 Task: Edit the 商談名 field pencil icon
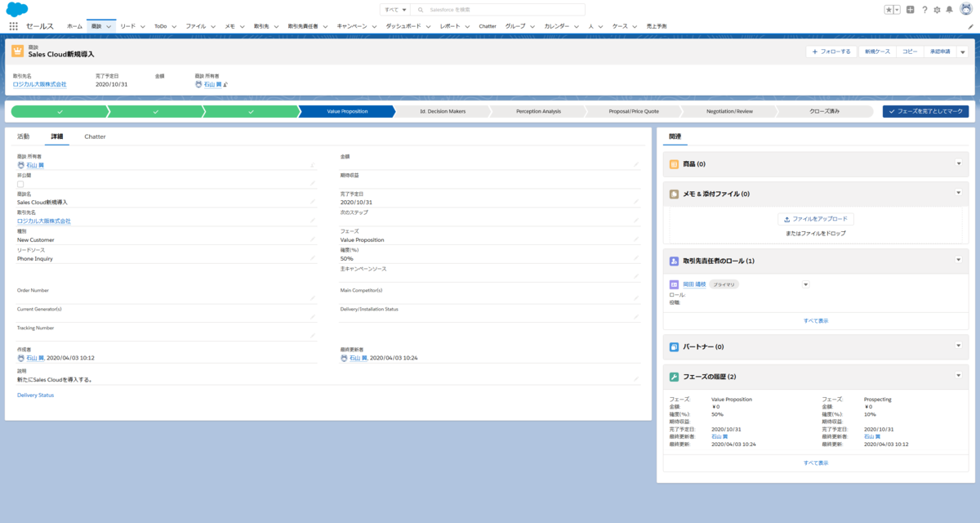point(312,201)
